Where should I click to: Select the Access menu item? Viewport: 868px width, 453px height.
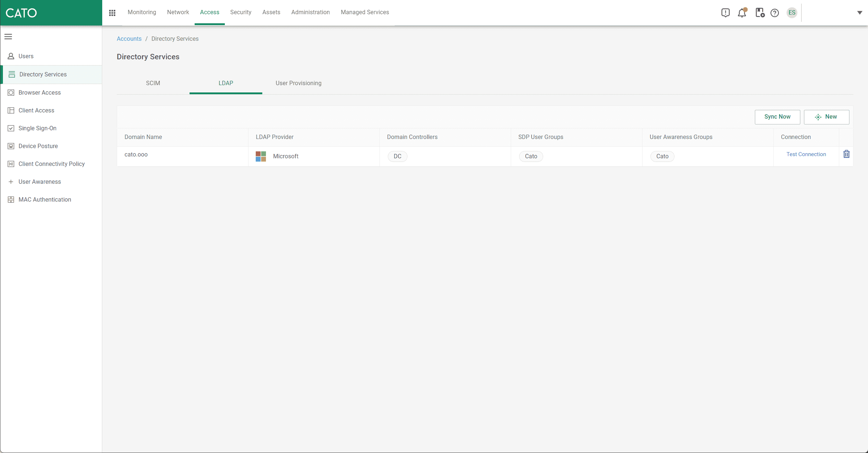click(209, 12)
